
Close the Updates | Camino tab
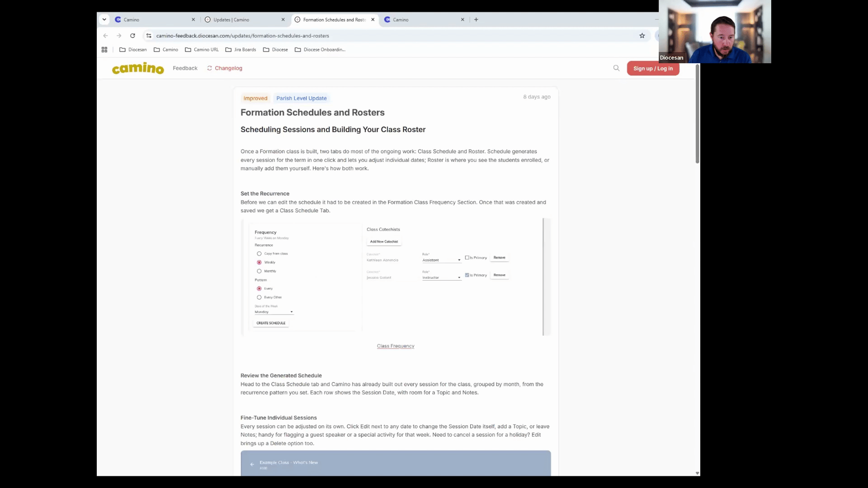pos(283,19)
